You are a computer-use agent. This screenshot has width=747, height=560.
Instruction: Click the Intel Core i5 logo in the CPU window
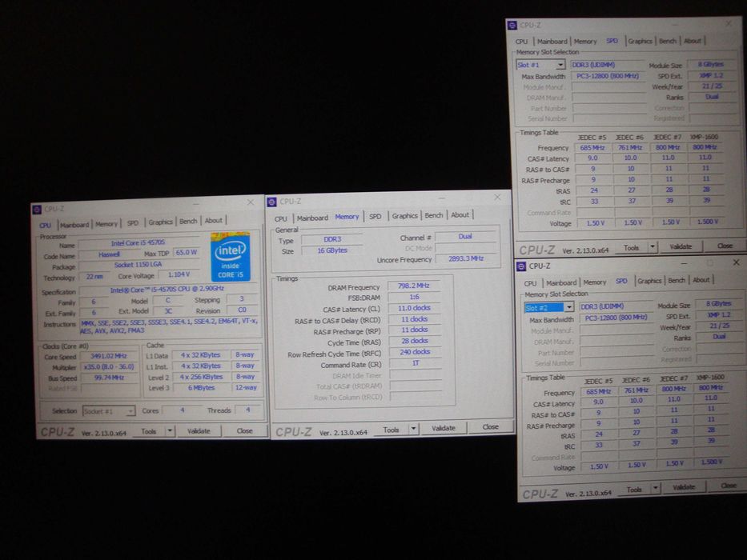click(231, 256)
